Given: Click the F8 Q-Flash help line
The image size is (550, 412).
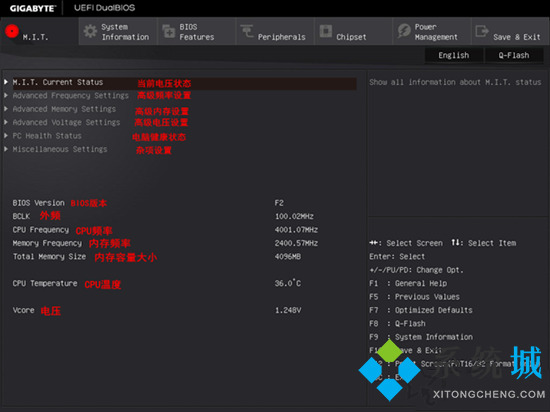Looking at the screenshot, I should point(397,323).
